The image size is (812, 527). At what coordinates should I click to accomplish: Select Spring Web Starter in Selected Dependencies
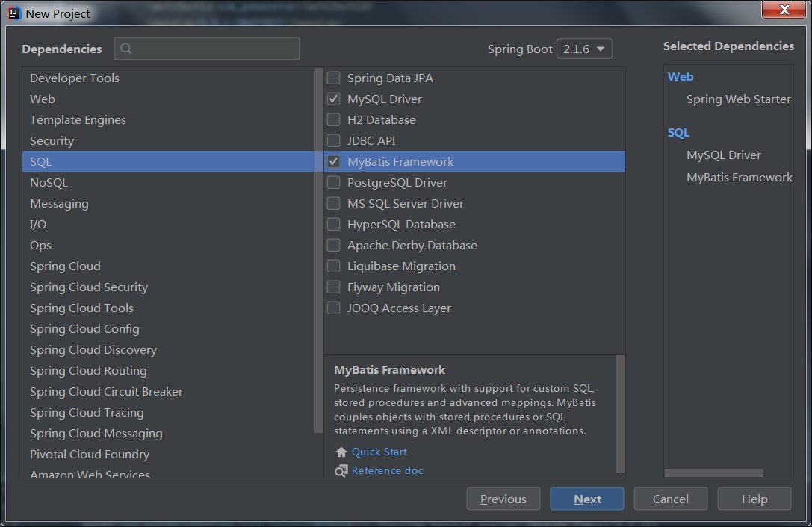tap(739, 99)
